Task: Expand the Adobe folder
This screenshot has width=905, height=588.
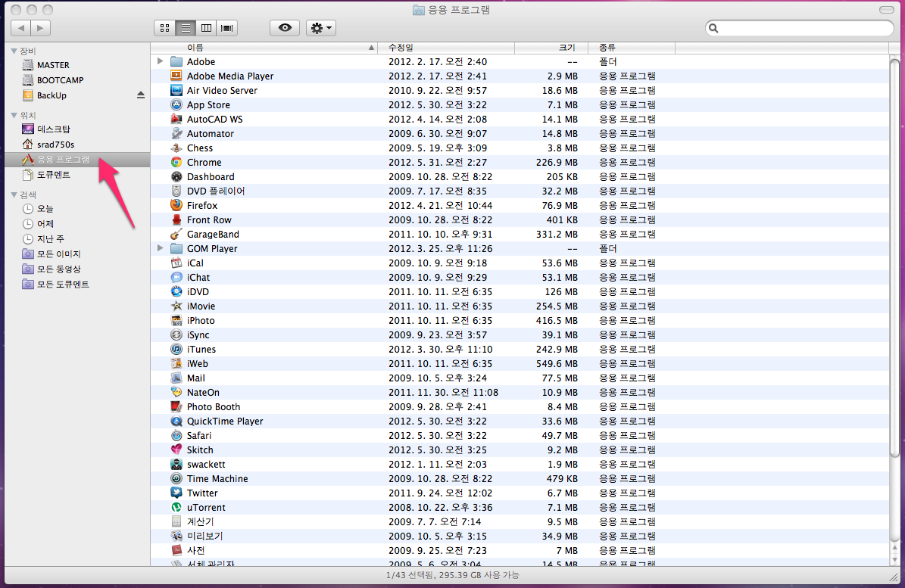Action: click(160, 61)
